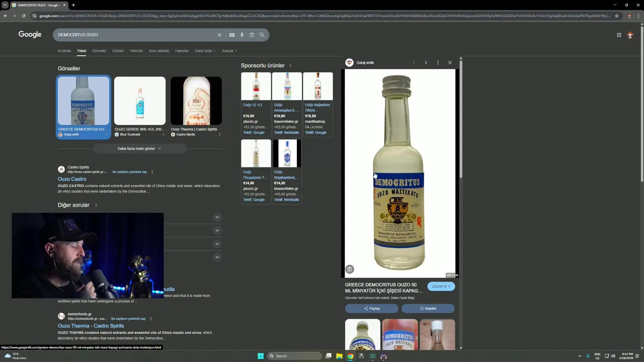
Task: Open a new Chrome tab
Action: click(x=73, y=5)
